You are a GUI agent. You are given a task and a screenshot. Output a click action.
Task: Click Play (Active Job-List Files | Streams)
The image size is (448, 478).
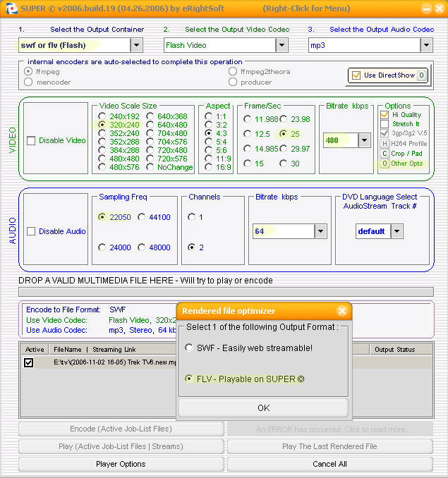[121, 446]
